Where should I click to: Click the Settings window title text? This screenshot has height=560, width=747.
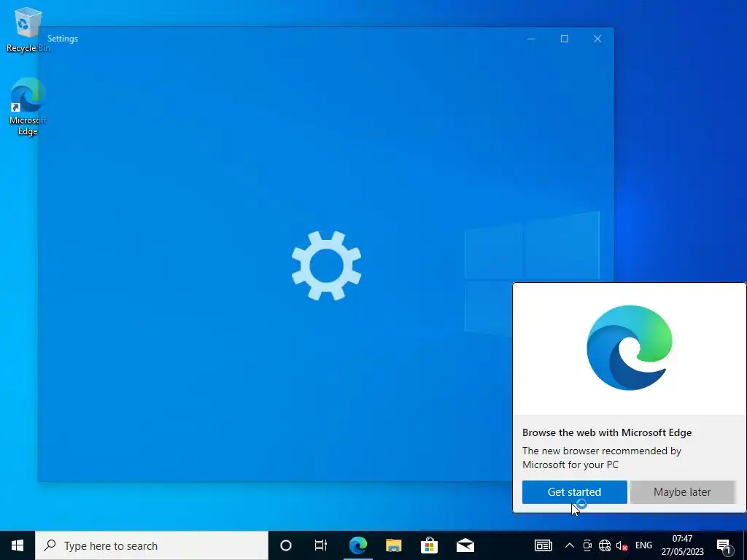click(x=63, y=39)
